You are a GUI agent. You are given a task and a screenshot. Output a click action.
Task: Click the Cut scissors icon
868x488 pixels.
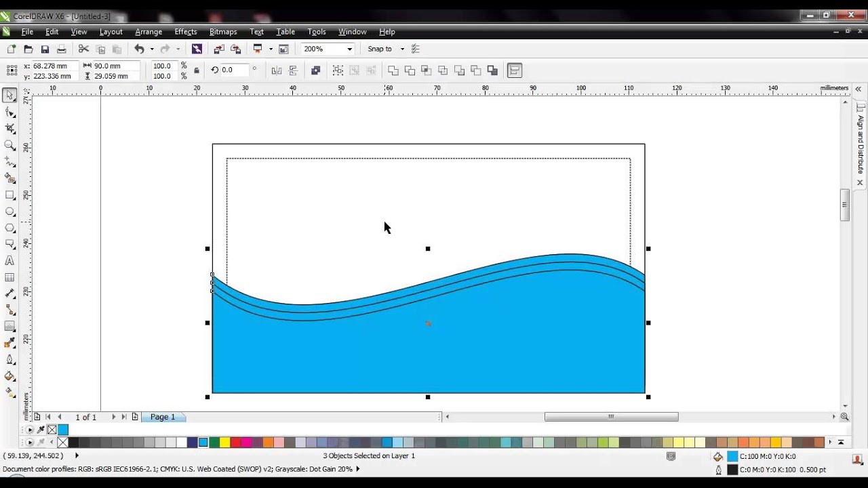click(83, 49)
